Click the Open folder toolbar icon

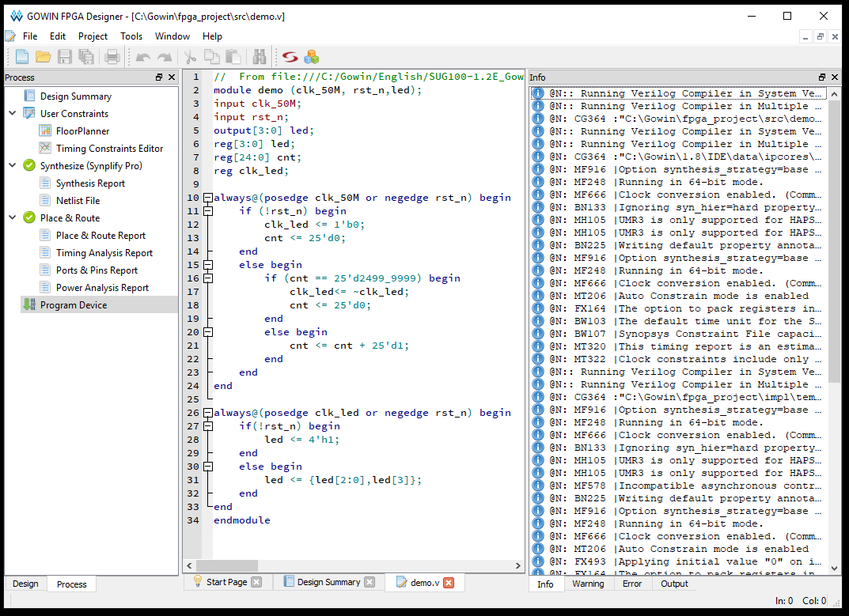click(44, 57)
